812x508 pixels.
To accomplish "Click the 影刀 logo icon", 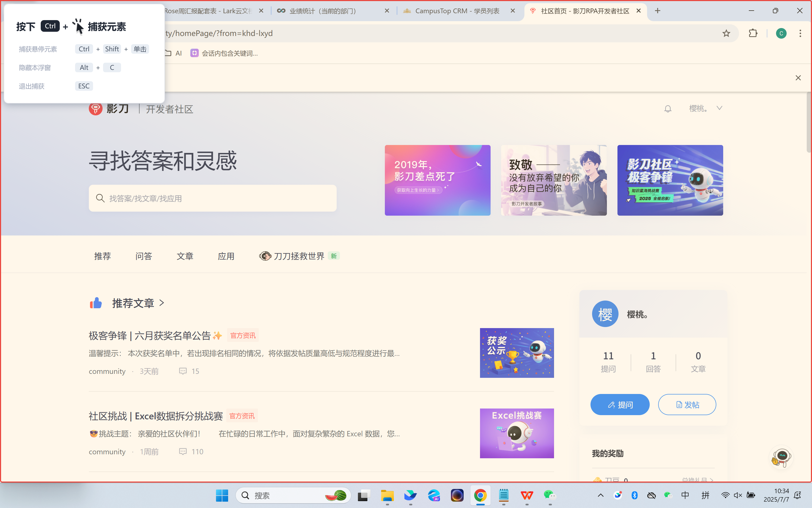I will coord(96,108).
